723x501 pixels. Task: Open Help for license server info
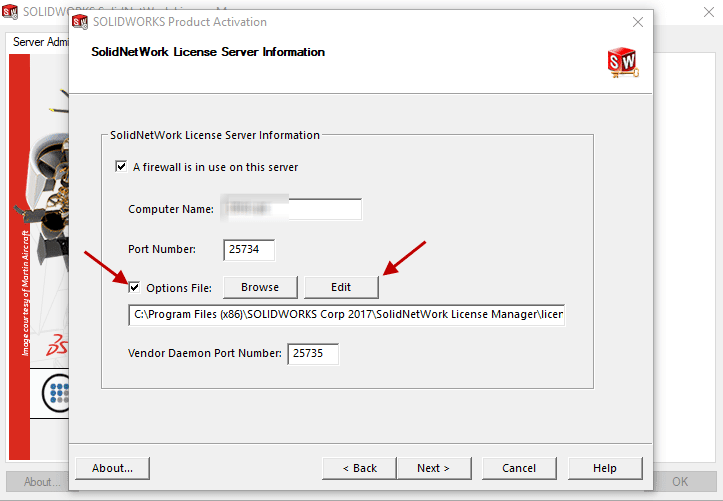(x=605, y=468)
